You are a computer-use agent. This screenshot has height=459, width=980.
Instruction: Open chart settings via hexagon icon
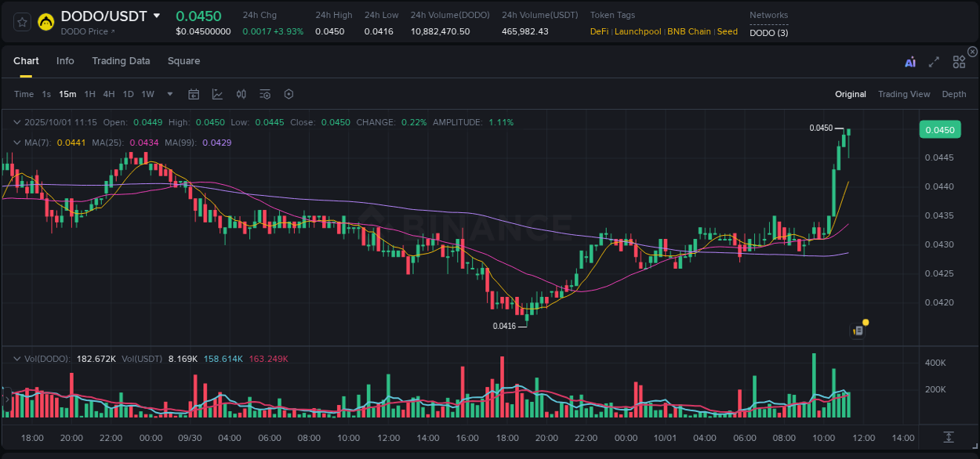pyautogui.click(x=289, y=94)
